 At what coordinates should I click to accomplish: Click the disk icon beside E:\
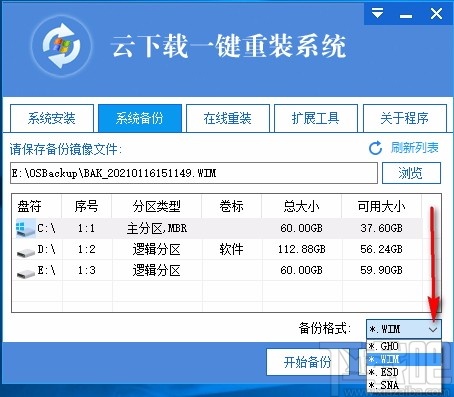click(26, 273)
